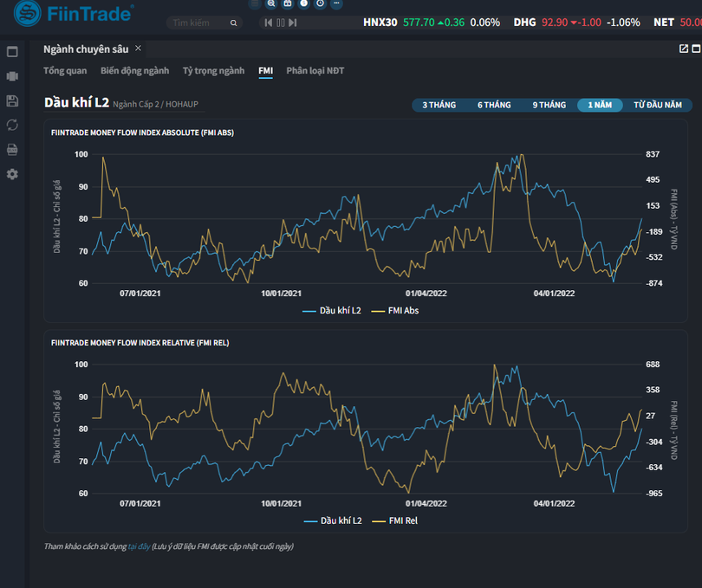Open the Dầu khí L2 sector selector
This screenshot has height=588, width=702.
click(76, 103)
